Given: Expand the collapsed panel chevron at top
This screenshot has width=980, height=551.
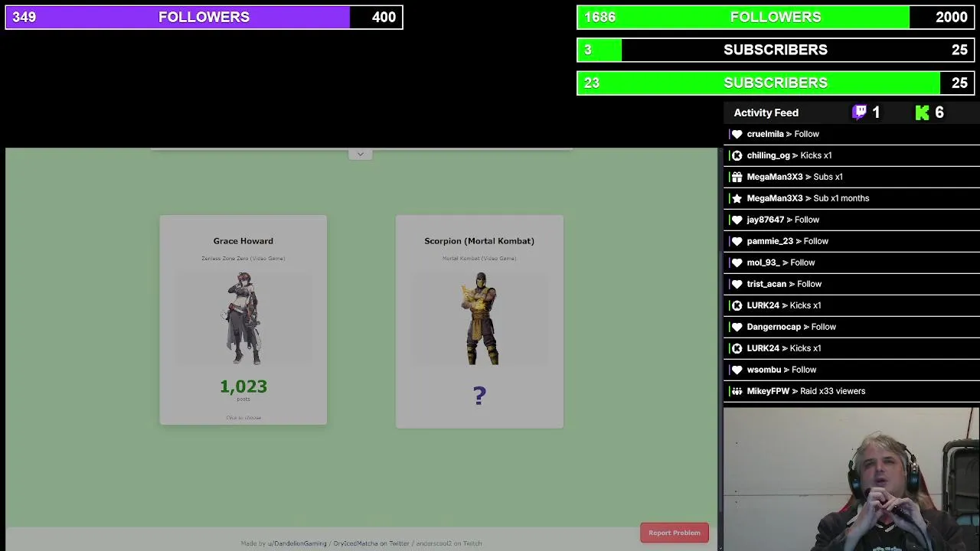Looking at the screenshot, I should [x=361, y=154].
